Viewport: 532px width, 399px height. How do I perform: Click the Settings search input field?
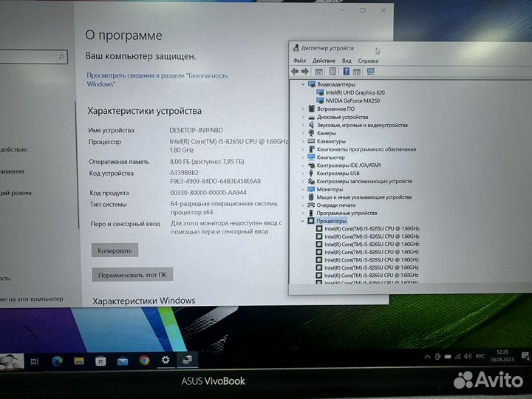click(33, 57)
